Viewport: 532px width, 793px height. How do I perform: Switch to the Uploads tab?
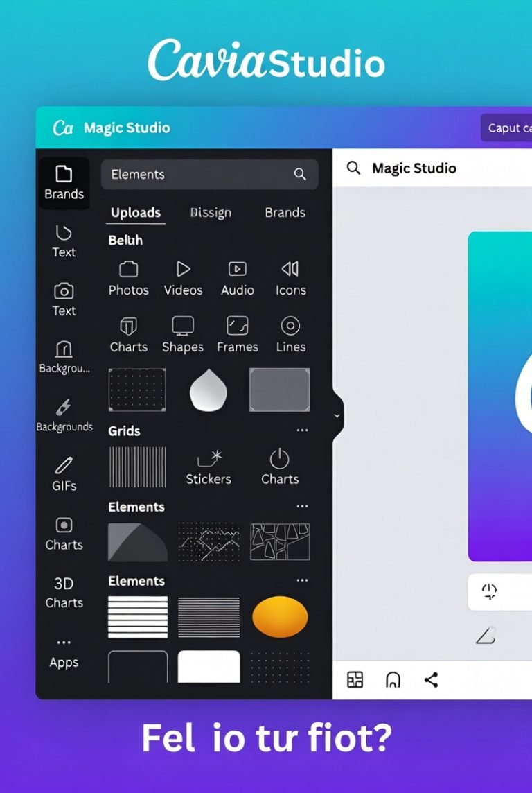(136, 213)
